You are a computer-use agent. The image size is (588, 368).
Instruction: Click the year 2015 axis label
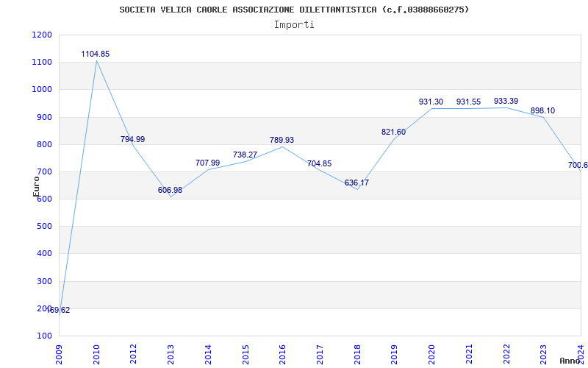click(x=245, y=354)
